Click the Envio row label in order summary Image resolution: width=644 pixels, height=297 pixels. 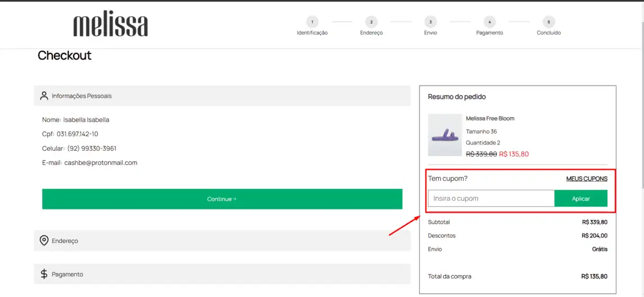435,249
